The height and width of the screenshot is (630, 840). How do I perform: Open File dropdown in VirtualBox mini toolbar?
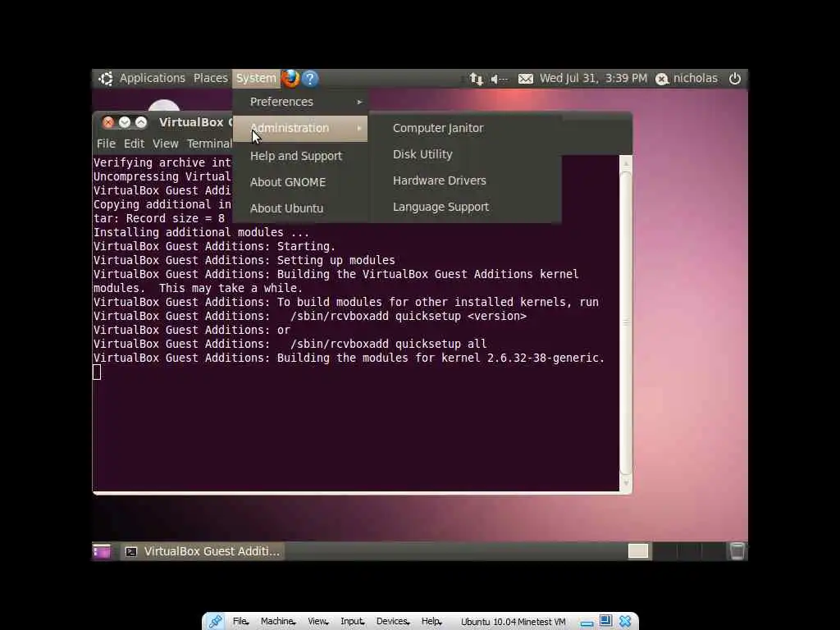240,622
